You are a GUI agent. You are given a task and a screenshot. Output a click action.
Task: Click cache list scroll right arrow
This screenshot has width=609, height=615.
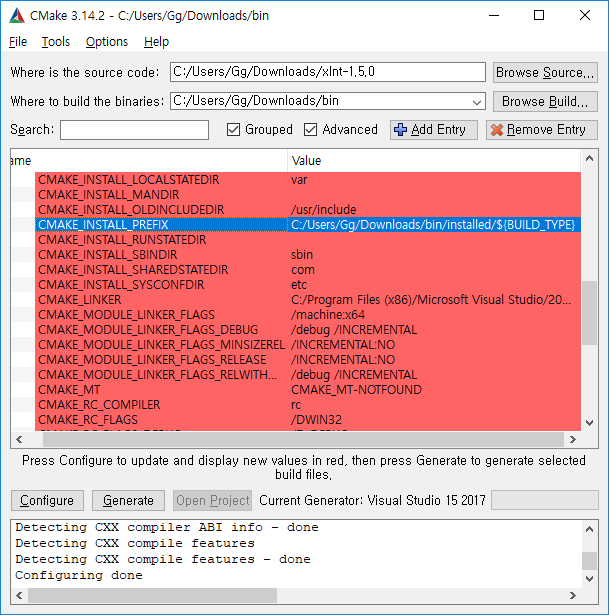coord(573,439)
